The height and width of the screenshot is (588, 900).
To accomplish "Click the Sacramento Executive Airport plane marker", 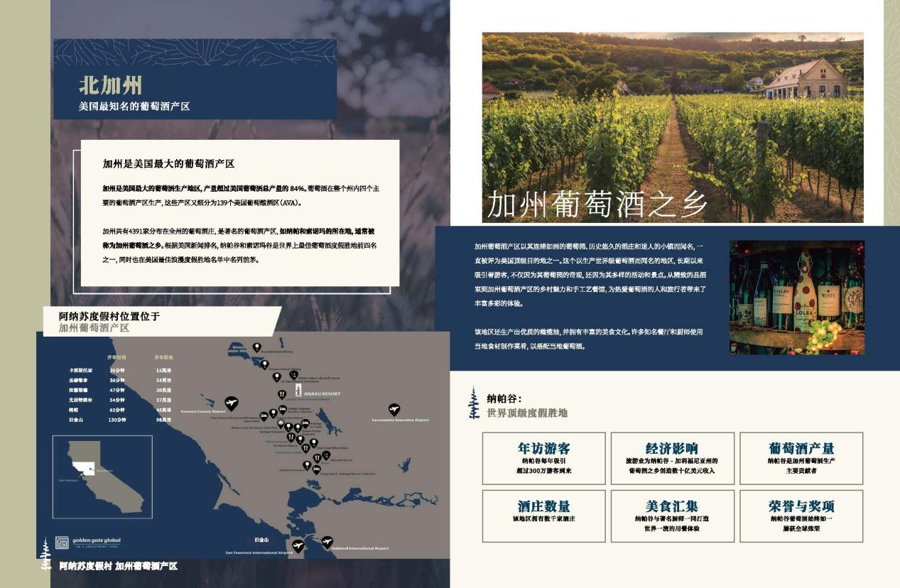I will click(394, 410).
